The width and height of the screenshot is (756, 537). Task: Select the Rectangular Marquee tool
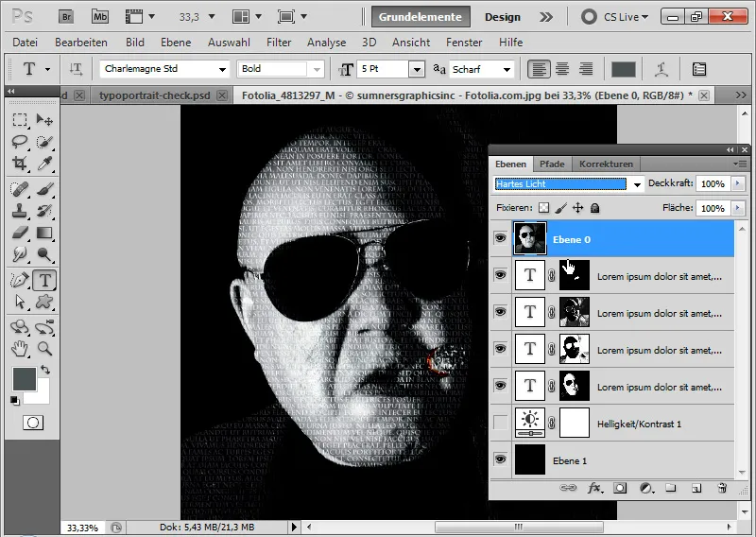20,119
